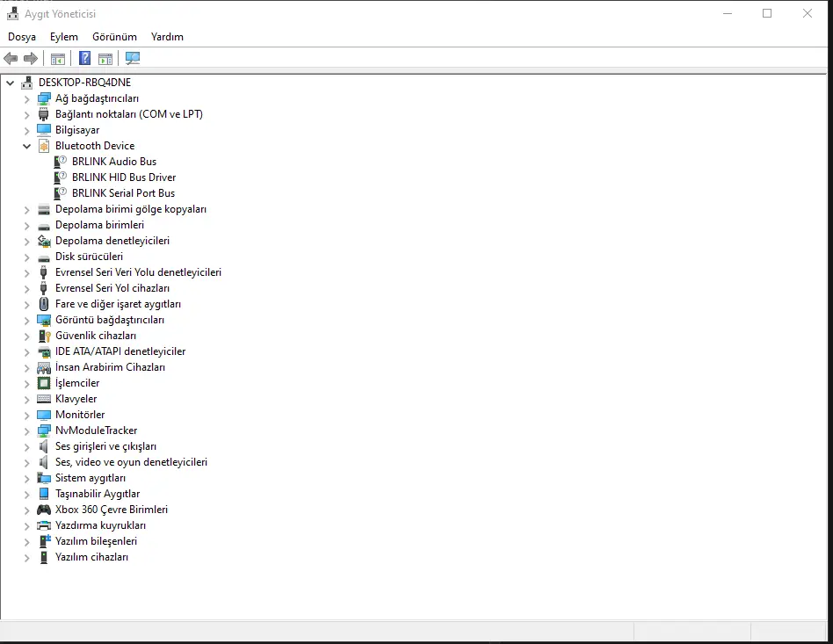Viewport: 833px width, 644px height.
Task: Click the Xbox 360 Çevre Birimleri gamepad icon
Action: (x=44, y=510)
